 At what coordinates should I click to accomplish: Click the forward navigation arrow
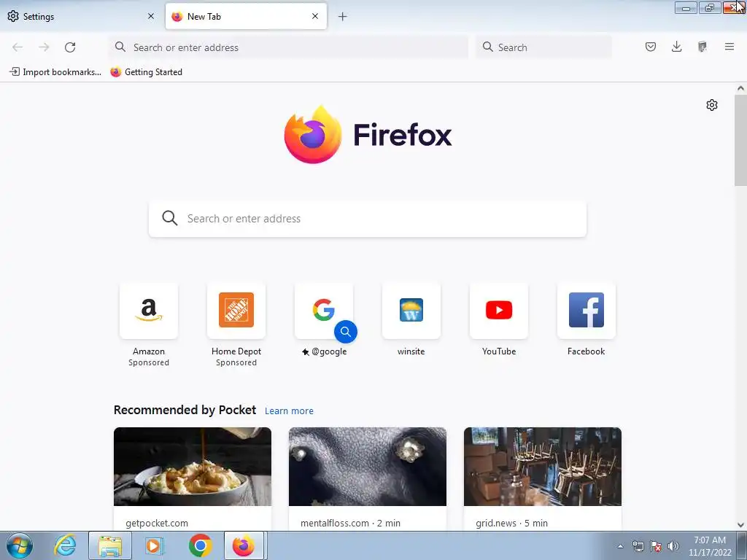coord(44,47)
